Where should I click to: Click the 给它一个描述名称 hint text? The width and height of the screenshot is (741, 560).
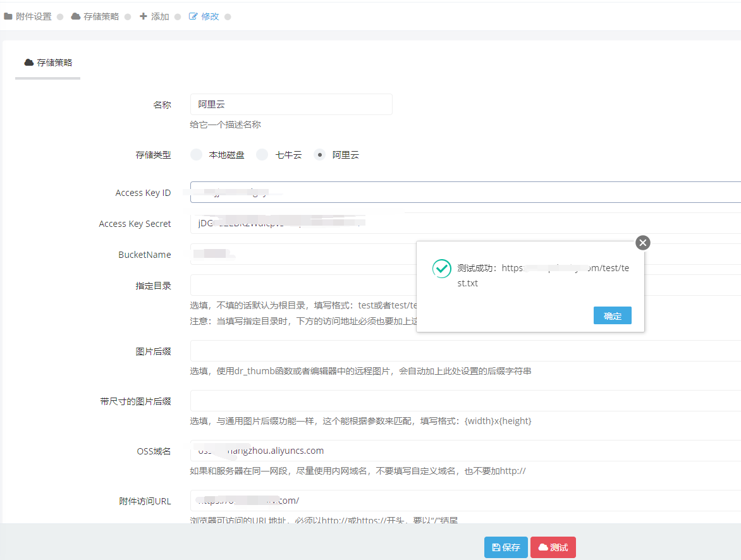pyautogui.click(x=226, y=125)
